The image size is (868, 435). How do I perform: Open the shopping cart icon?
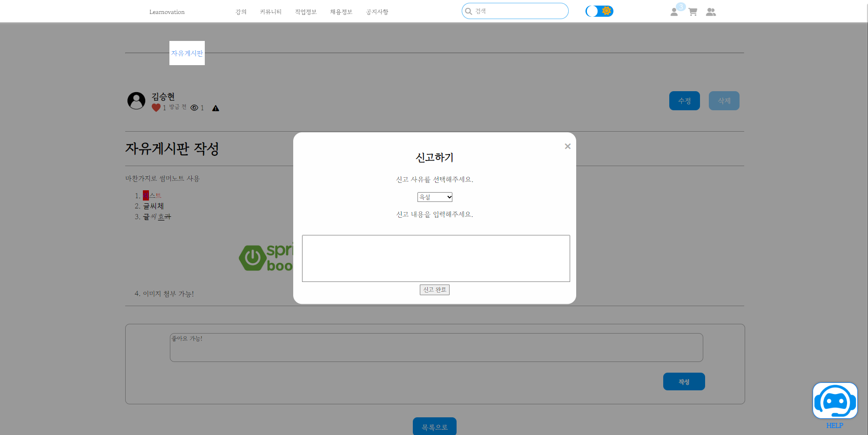pyautogui.click(x=693, y=12)
